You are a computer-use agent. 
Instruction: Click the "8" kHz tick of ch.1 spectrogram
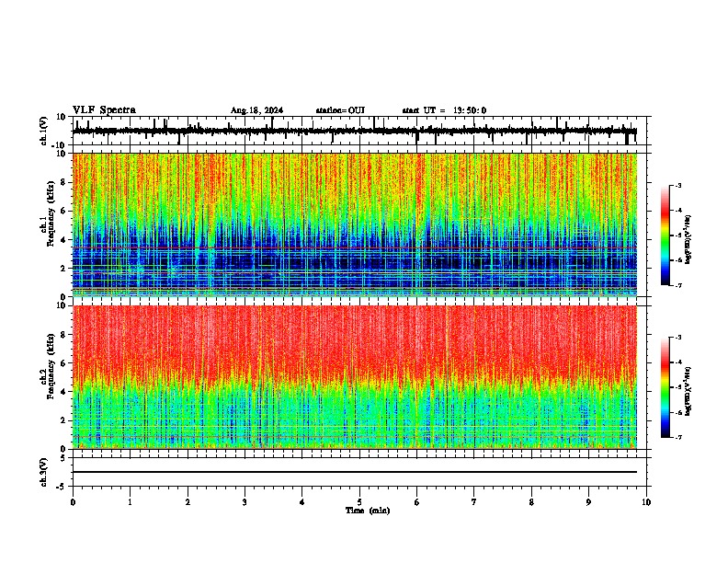click(x=64, y=182)
